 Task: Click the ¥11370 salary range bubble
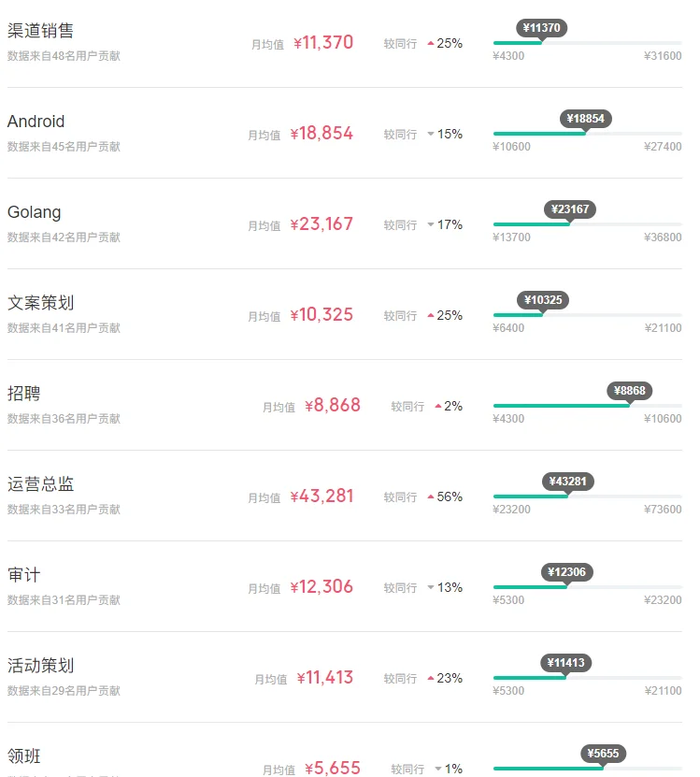tap(541, 28)
